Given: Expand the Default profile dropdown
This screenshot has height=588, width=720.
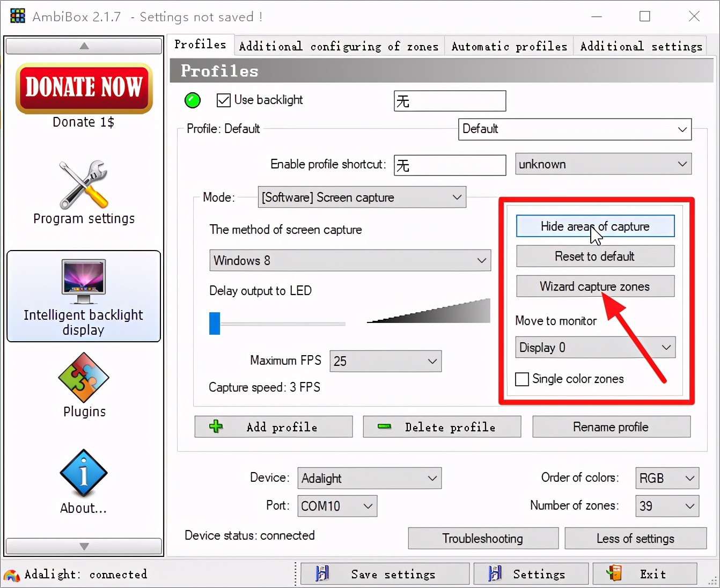Looking at the screenshot, I should click(x=575, y=129).
